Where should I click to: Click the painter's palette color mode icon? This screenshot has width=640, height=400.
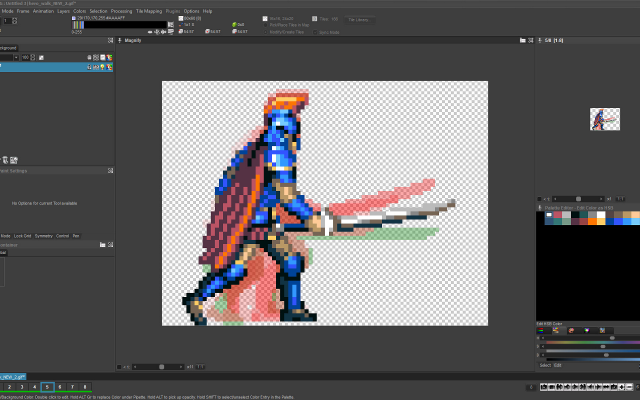(571, 330)
